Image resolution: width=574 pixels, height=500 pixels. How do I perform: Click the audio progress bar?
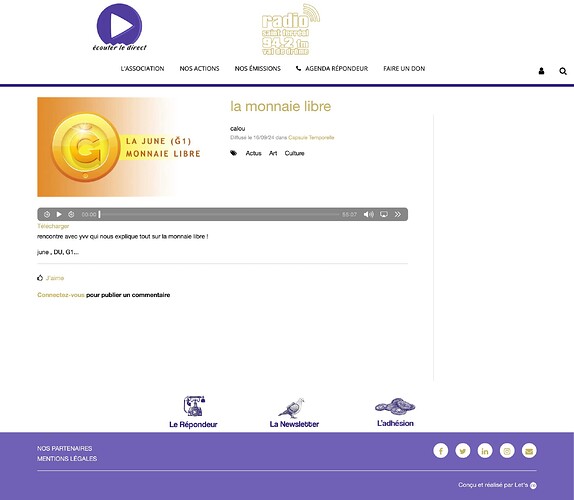pyautogui.click(x=219, y=214)
